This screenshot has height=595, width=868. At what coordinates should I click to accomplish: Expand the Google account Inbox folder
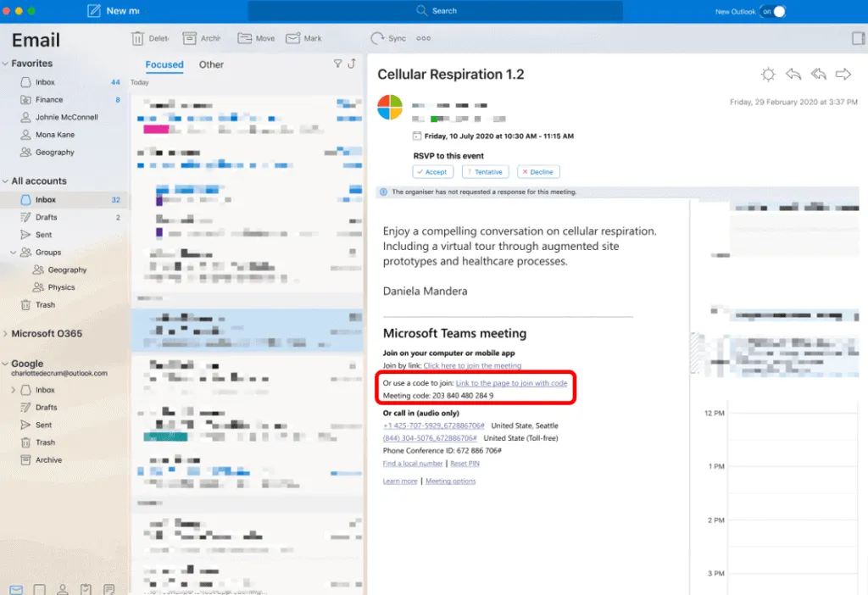(13, 390)
